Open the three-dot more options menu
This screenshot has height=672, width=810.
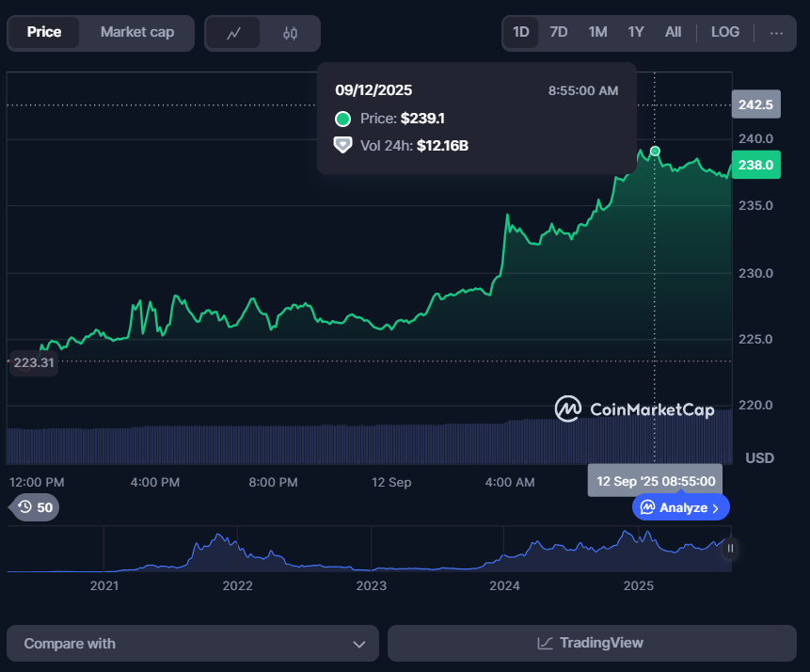click(x=776, y=32)
